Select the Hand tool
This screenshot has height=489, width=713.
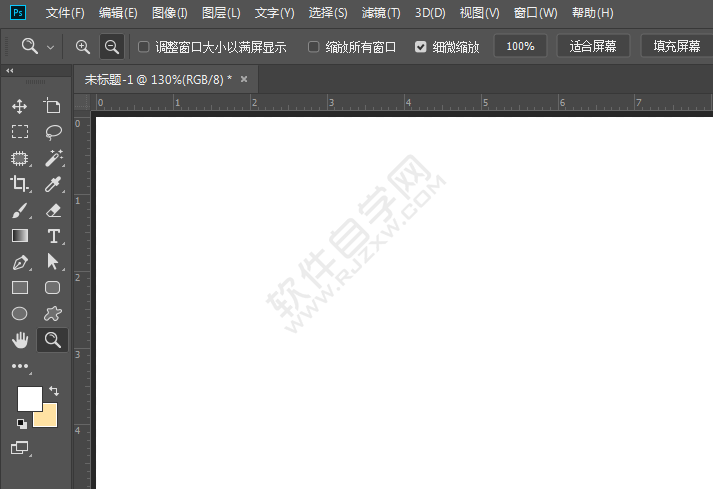pos(19,340)
